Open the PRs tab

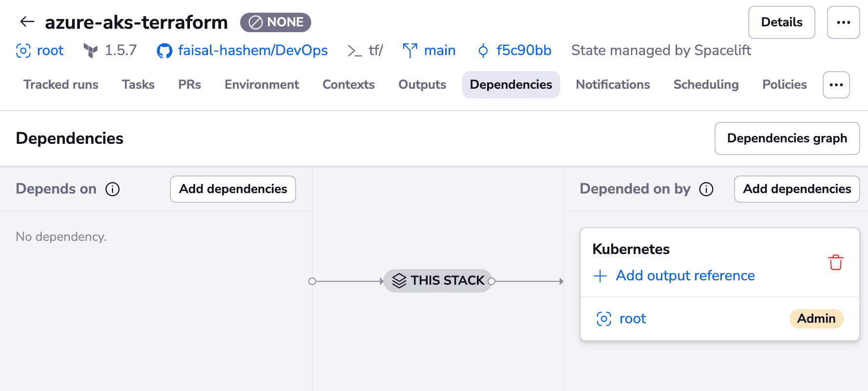point(189,85)
